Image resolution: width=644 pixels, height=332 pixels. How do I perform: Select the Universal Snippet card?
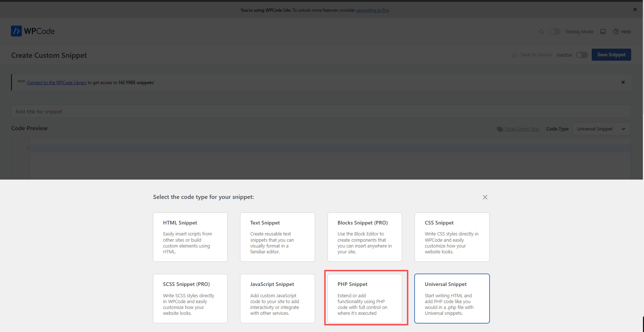(x=452, y=298)
